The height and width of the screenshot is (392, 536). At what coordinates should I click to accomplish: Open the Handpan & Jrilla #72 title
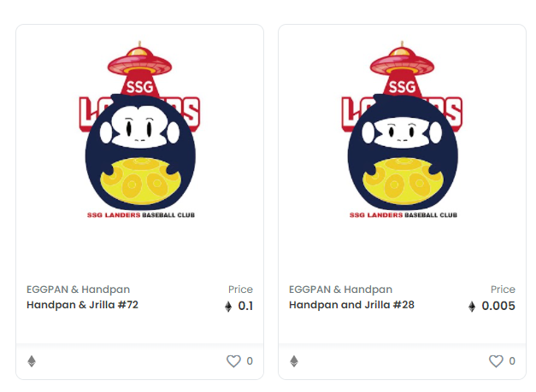point(82,305)
